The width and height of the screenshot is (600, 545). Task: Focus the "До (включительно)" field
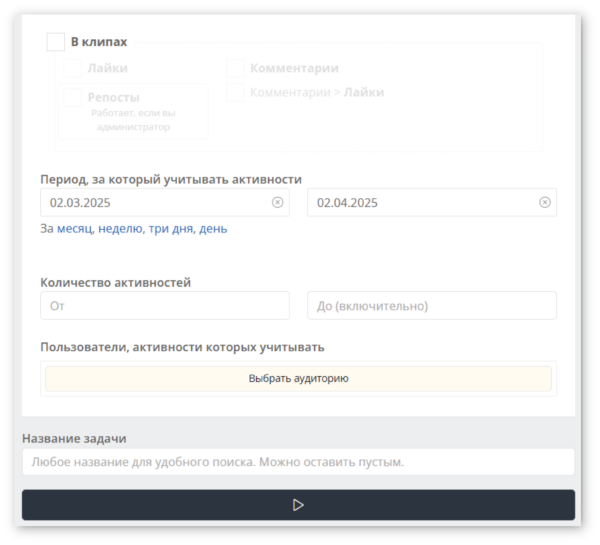tap(432, 305)
